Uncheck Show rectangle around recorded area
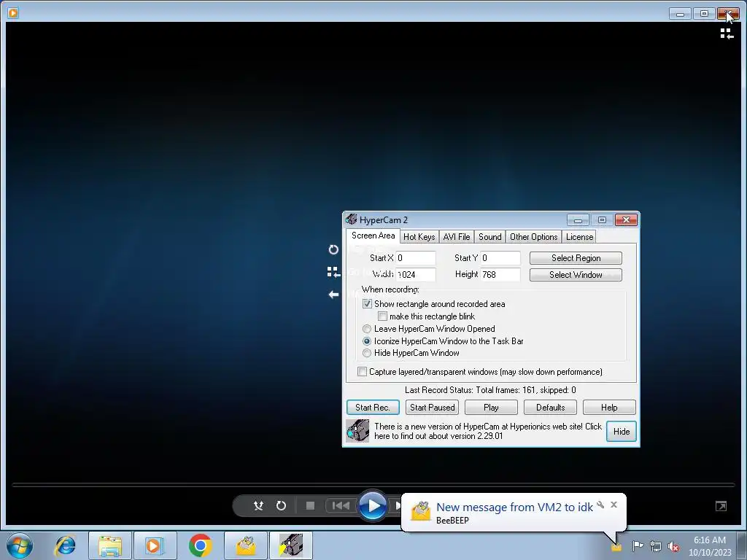This screenshot has width=747, height=560. click(367, 304)
